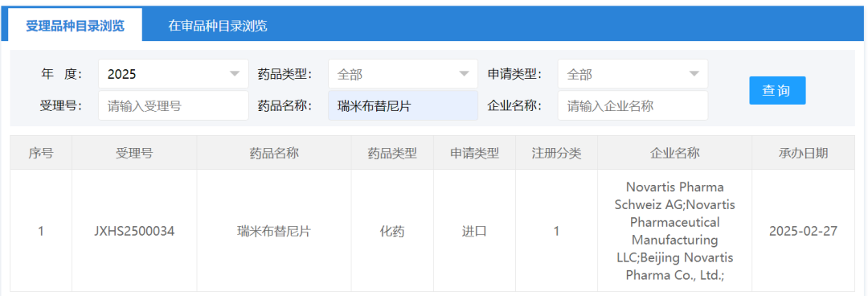Expand the 药品类型 dropdown
The image size is (868, 296).
click(403, 74)
